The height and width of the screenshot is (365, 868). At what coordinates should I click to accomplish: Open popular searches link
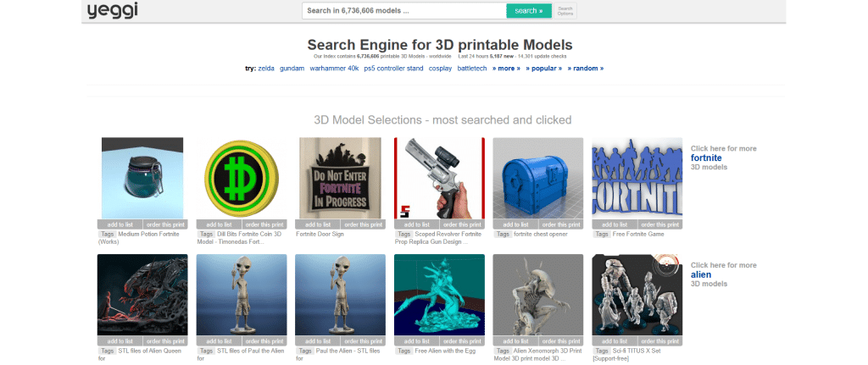543,69
